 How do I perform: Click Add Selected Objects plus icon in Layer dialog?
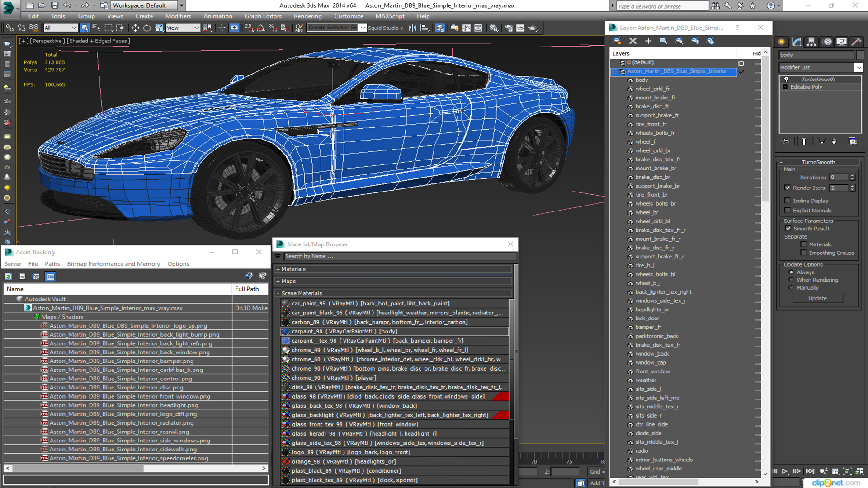[x=648, y=41]
